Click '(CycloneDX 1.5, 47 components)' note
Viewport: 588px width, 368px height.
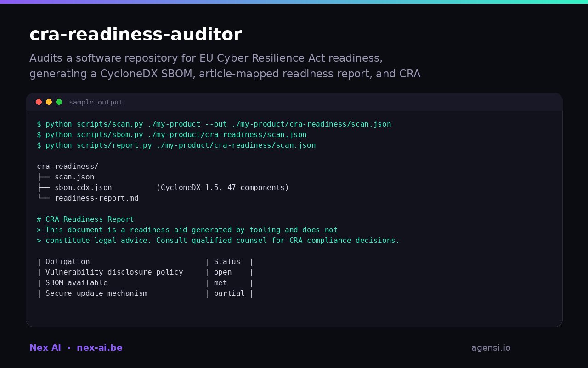223,188
